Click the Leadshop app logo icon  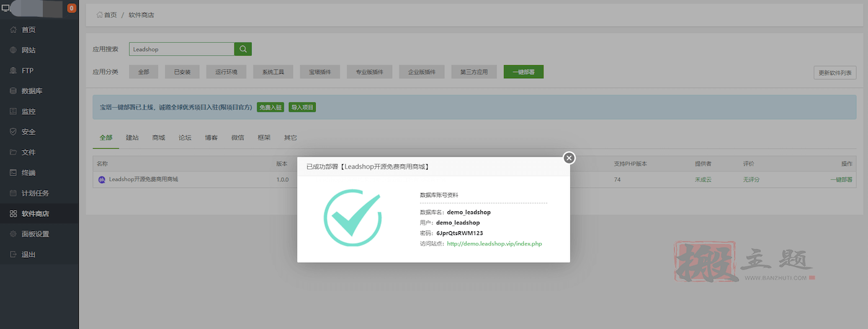pos(102,180)
